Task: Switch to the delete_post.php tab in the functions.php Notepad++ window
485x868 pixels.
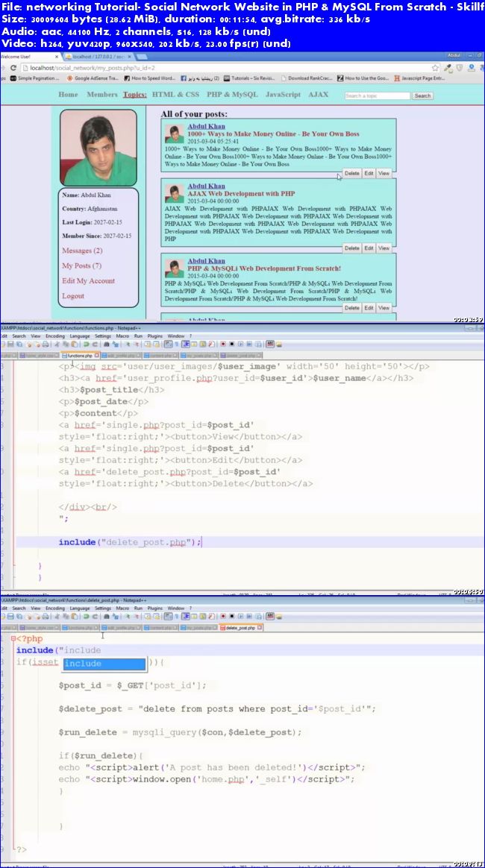Action: (240, 355)
